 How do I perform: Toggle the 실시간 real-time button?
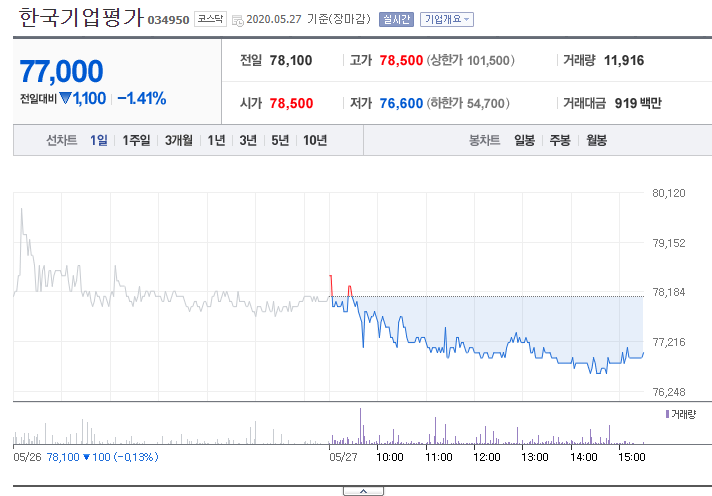pos(396,19)
